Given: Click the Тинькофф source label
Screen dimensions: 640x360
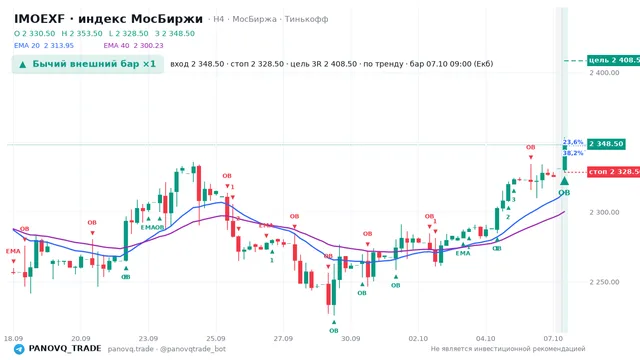Looking at the screenshot, I should (307, 19).
